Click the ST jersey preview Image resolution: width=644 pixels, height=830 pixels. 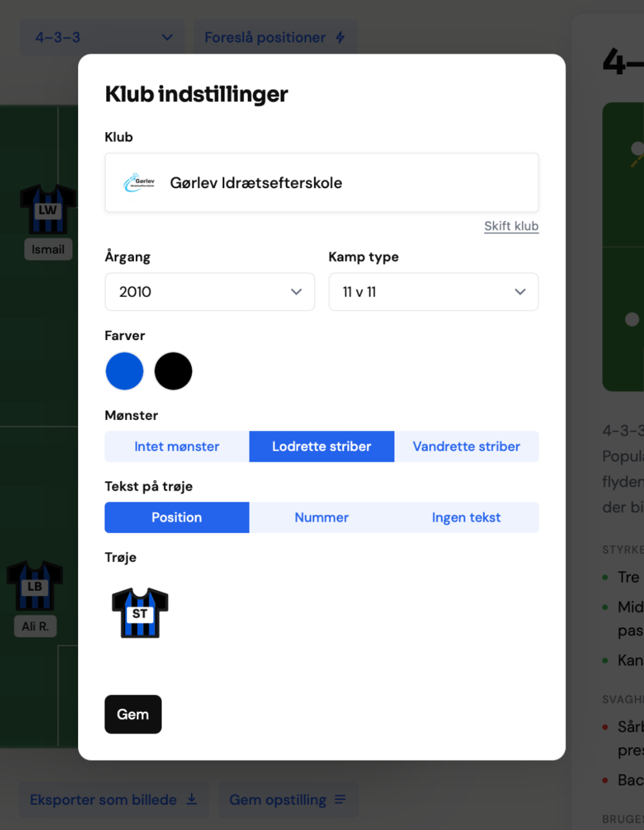point(140,612)
